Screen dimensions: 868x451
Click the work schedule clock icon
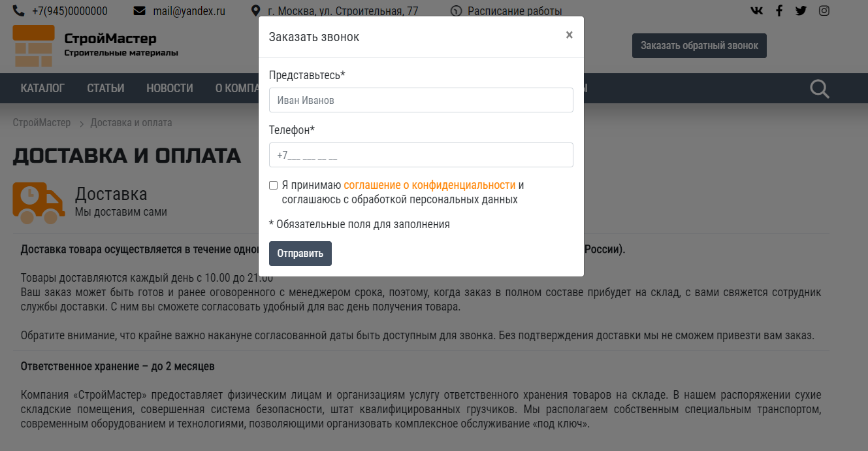pyautogui.click(x=456, y=11)
